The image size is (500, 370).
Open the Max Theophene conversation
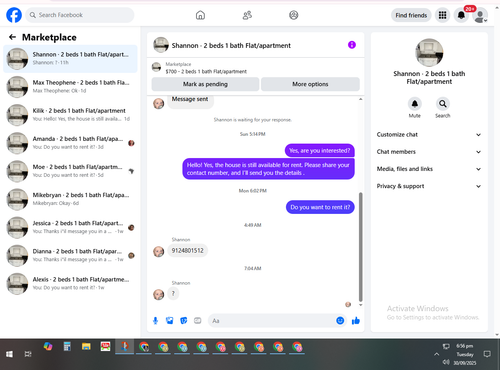click(x=70, y=87)
